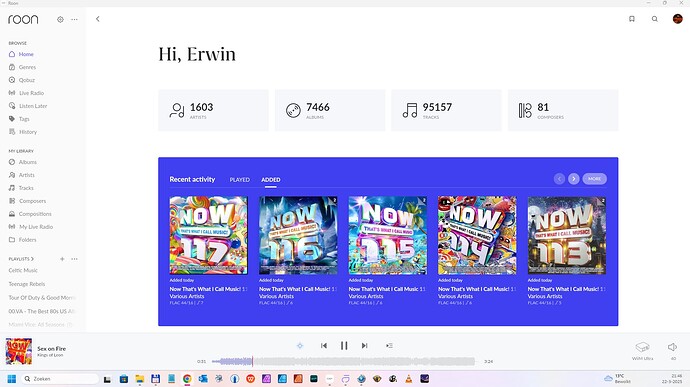Open Composers in My Library
The width and height of the screenshot is (690, 387).
[x=27, y=201]
